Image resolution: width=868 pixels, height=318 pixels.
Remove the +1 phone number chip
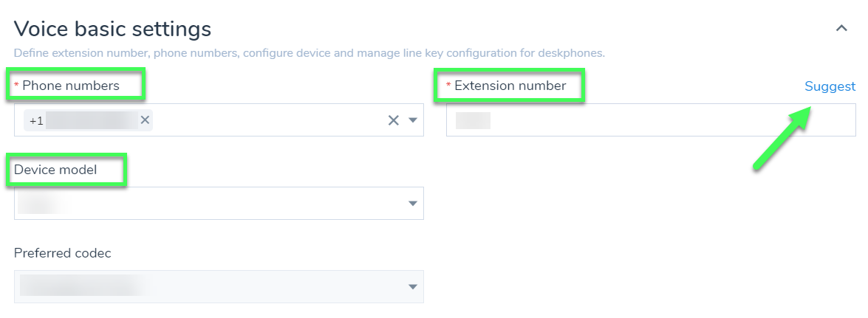(145, 120)
